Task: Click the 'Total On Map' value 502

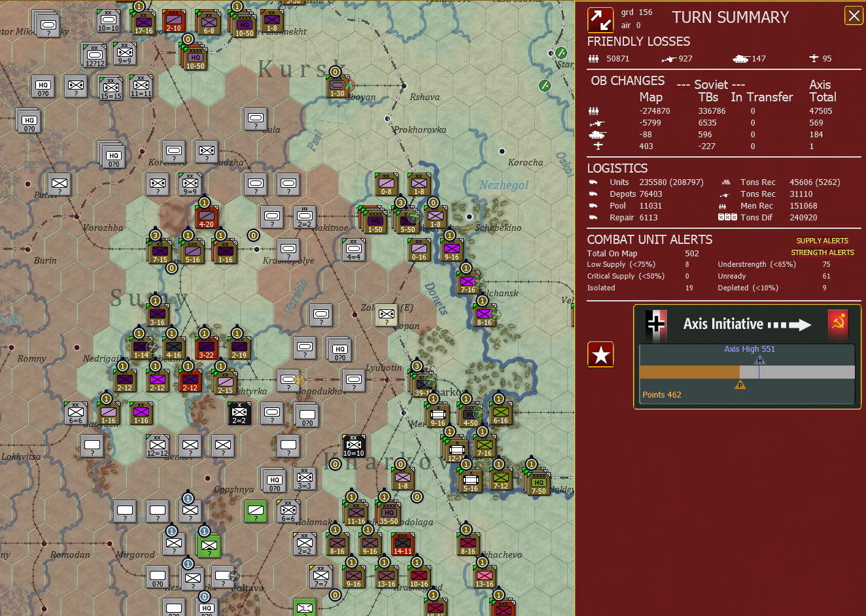Action: [x=692, y=253]
